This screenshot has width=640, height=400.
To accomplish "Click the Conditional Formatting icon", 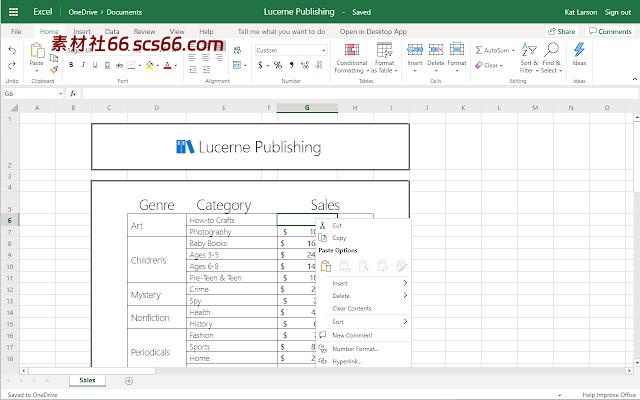I will click(351, 51).
